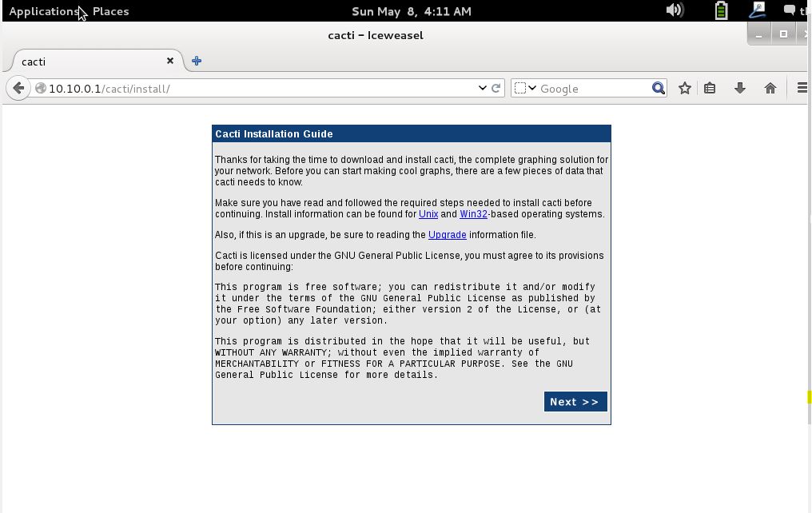This screenshot has width=812, height=513.
Task: Open a new tab with plus icon
Action: tap(197, 61)
